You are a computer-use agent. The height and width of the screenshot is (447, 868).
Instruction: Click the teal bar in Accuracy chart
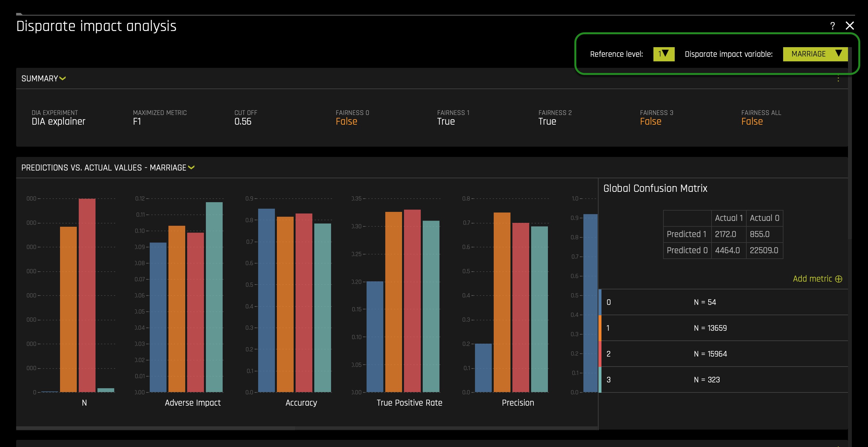[x=322, y=308]
